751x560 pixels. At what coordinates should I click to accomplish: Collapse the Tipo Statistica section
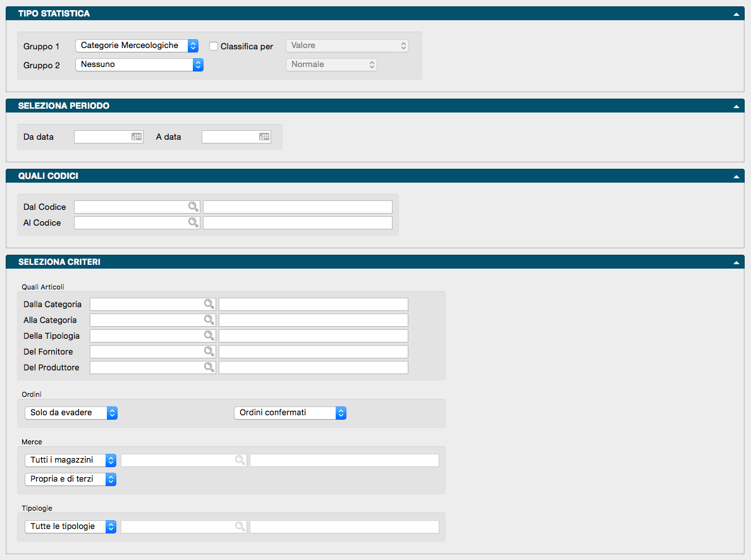[736, 14]
